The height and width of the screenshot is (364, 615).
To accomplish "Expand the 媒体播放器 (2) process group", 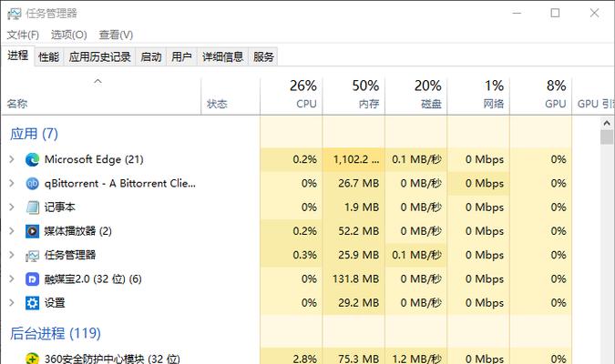I will tap(12, 231).
